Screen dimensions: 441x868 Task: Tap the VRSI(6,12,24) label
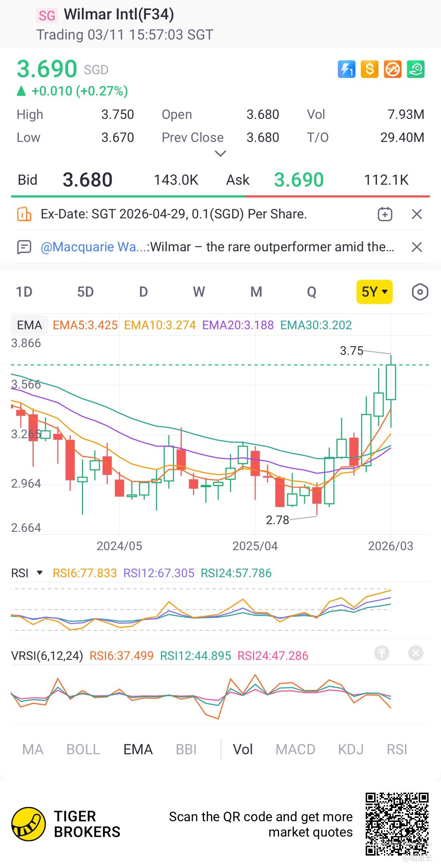pos(47,655)
